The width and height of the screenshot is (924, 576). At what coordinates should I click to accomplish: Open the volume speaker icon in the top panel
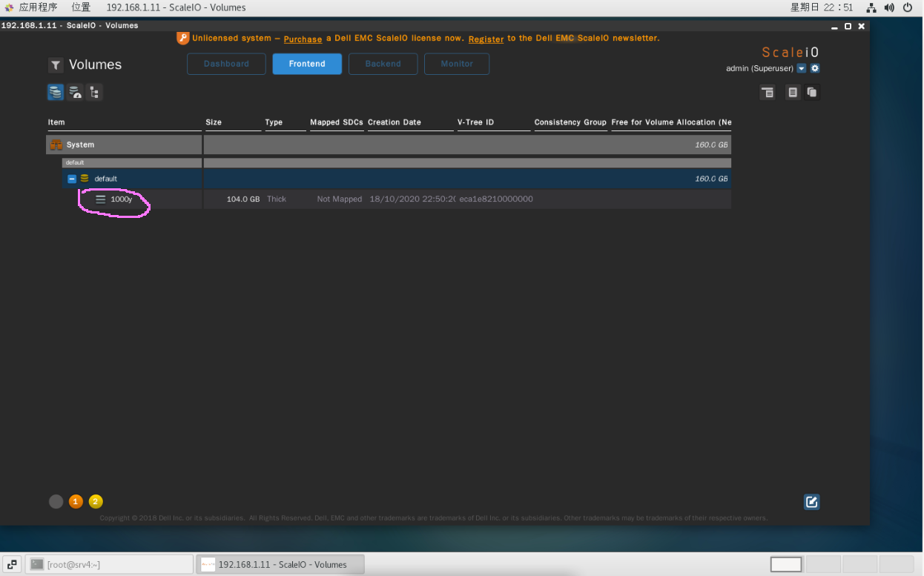click(889, 7)
